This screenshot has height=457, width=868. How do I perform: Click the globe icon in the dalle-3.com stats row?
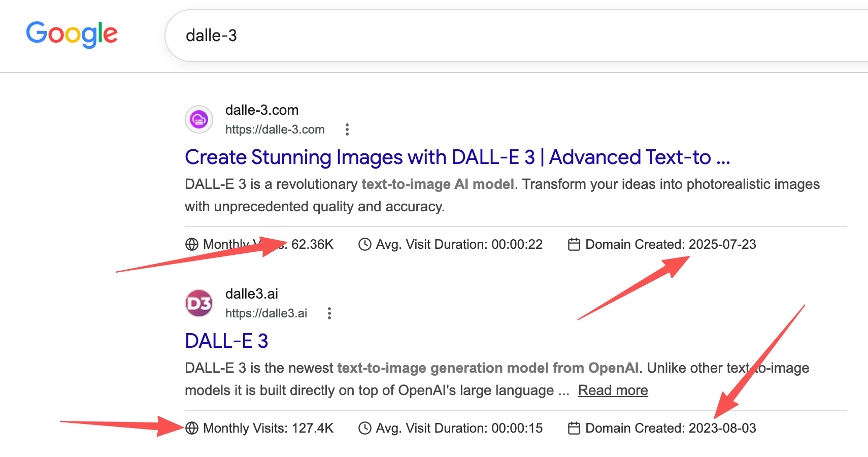[x=192, y=244]
